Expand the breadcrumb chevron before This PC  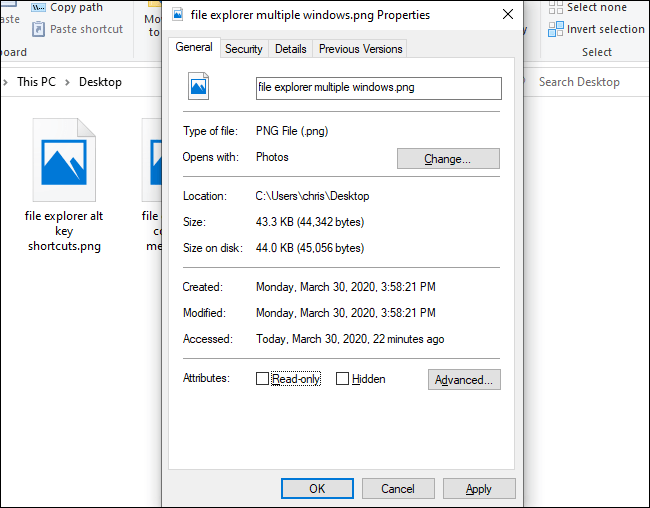tap(6, 82)
